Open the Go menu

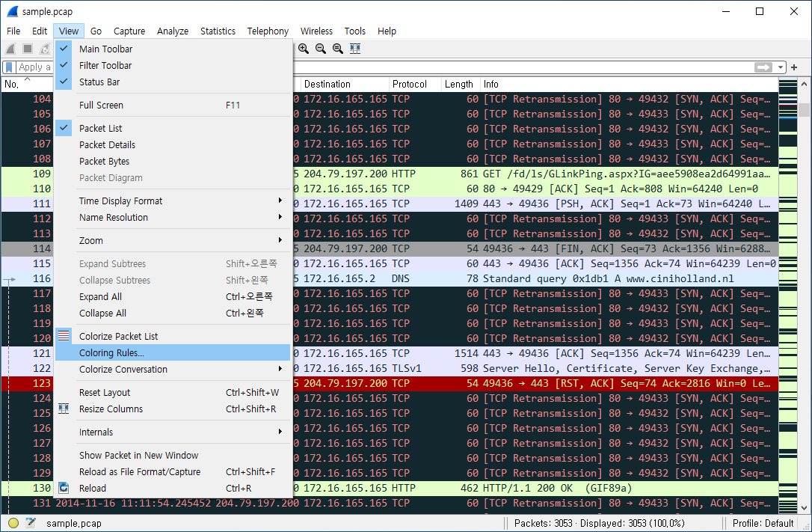click(96, 31)
